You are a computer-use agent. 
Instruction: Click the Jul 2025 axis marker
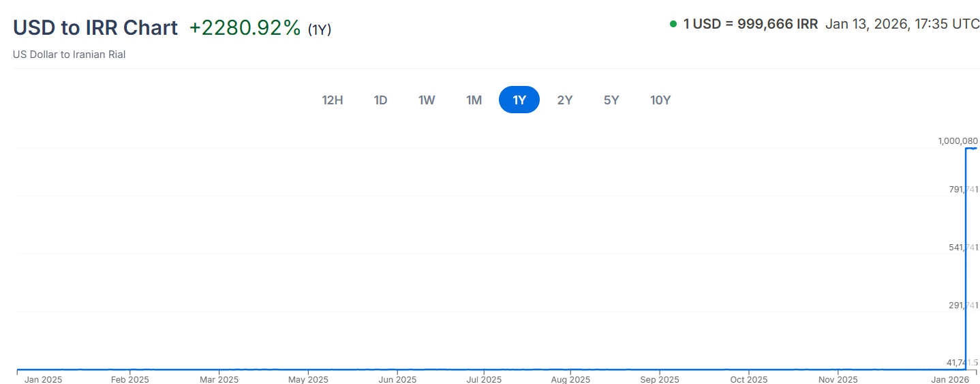483,379
